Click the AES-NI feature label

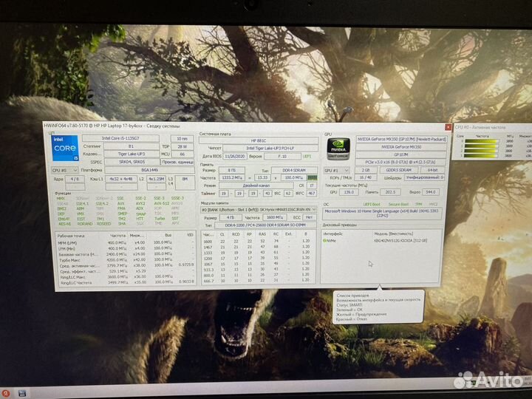point(64,224)
